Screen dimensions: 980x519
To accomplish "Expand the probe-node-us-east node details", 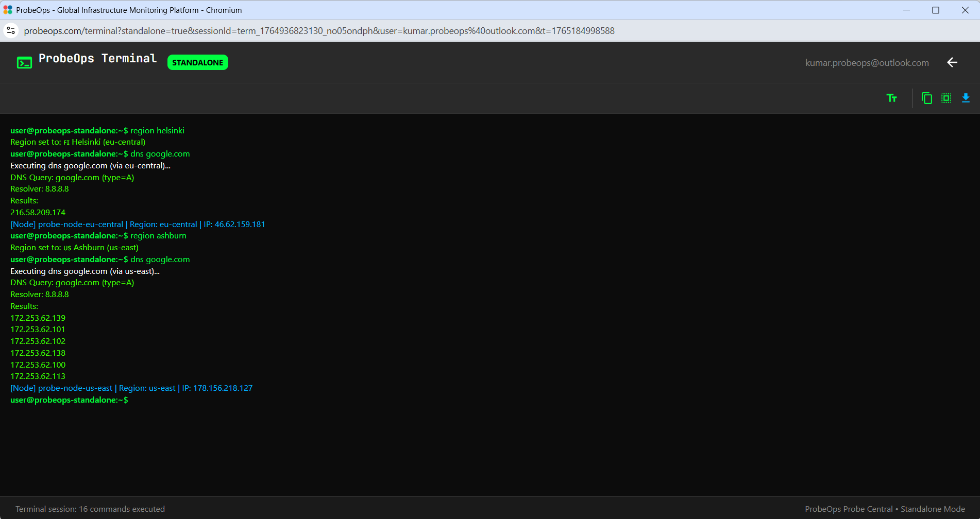I will pos(131,388).
